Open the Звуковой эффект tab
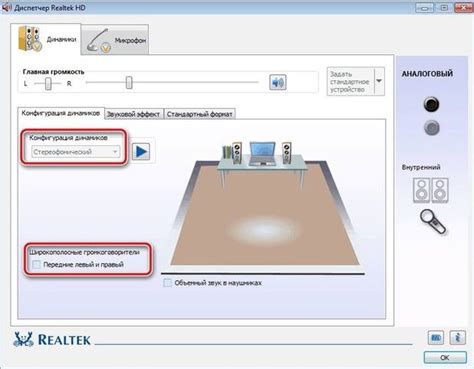Viewport: 474px width, 369px height. click(134, 114)
